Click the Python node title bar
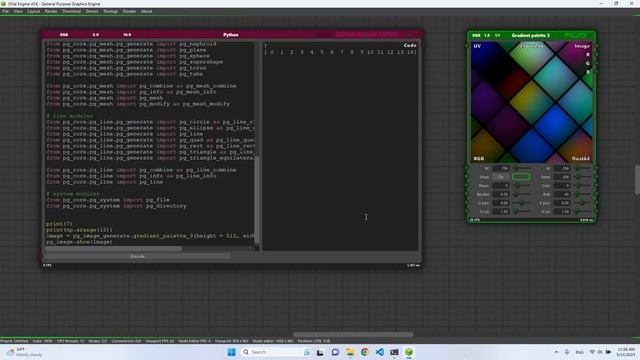Screen dimensions: 640x360 (x=231, y=35)
